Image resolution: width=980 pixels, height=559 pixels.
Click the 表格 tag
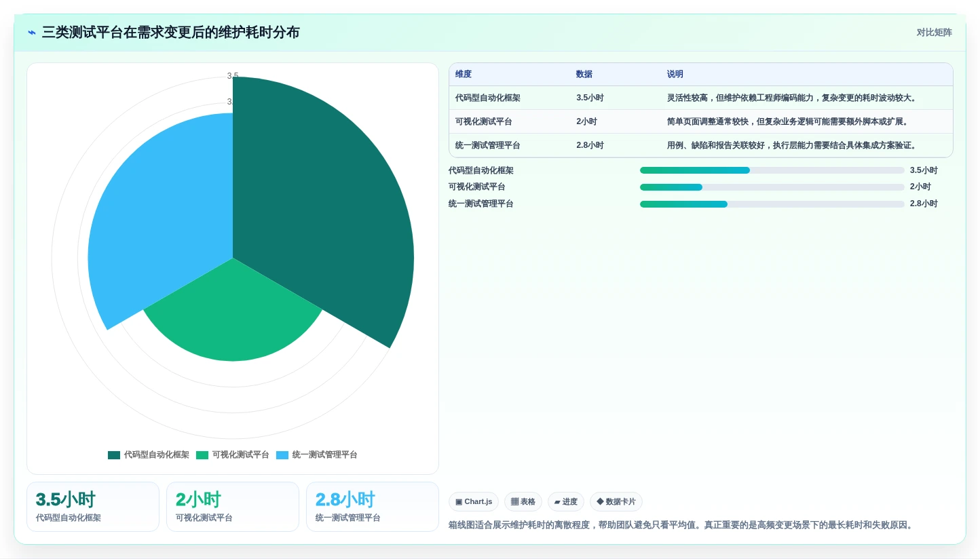523,502
